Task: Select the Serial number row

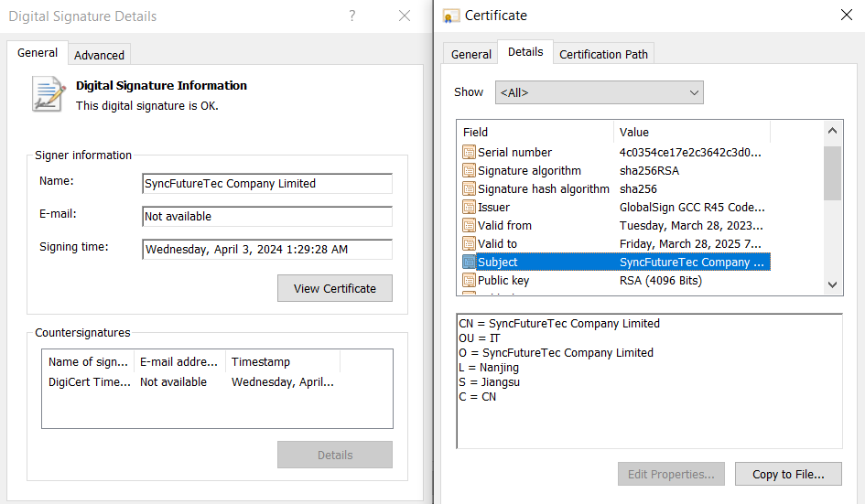Action: click(616, 152)
